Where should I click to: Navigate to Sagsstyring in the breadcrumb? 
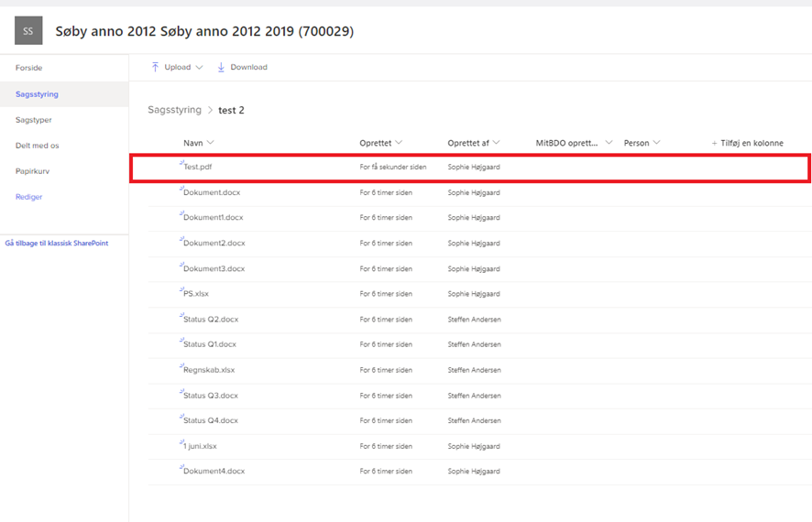click(x=174, y=110)
